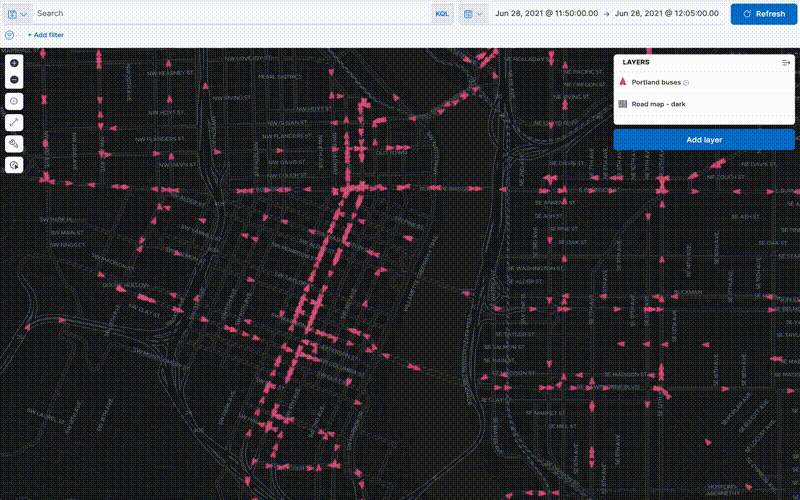Open the saved queries dropdown

tap(17, 14)
